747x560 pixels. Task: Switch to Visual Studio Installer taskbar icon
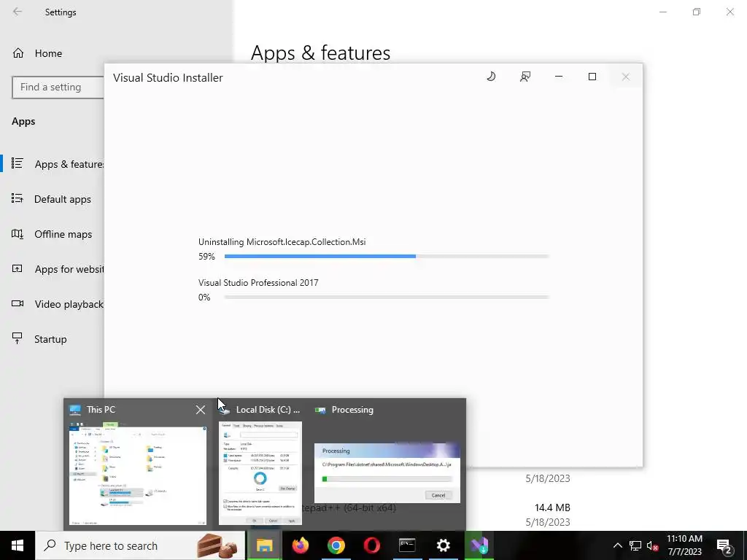[479, 545]
